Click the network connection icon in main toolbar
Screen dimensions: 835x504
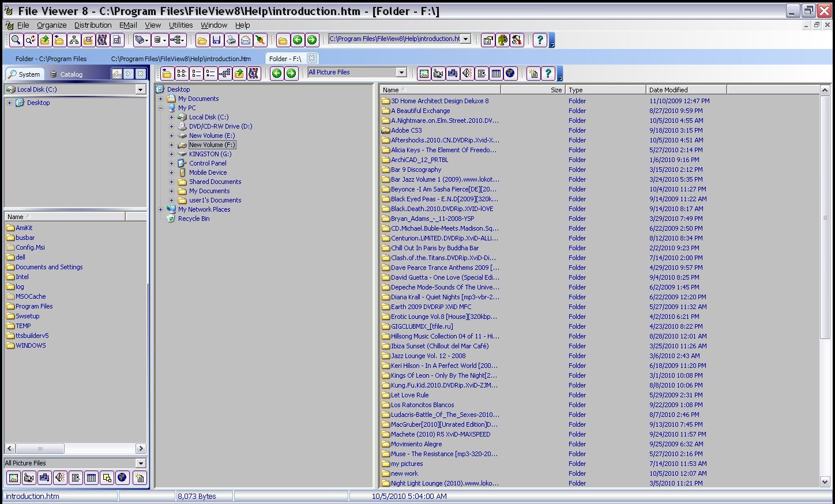coord(177,40)
